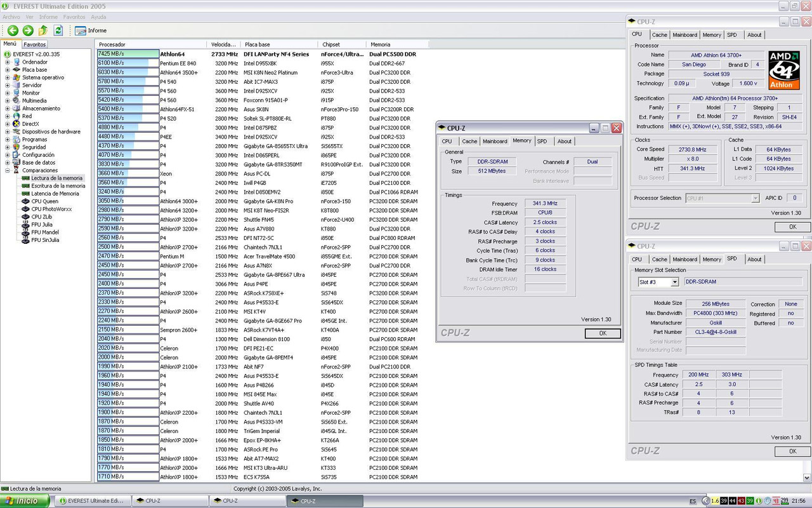Select the 3660 MB/s Xeon result bar
The height and width of the screenshot is (508, 812).
tap(128, 173)
